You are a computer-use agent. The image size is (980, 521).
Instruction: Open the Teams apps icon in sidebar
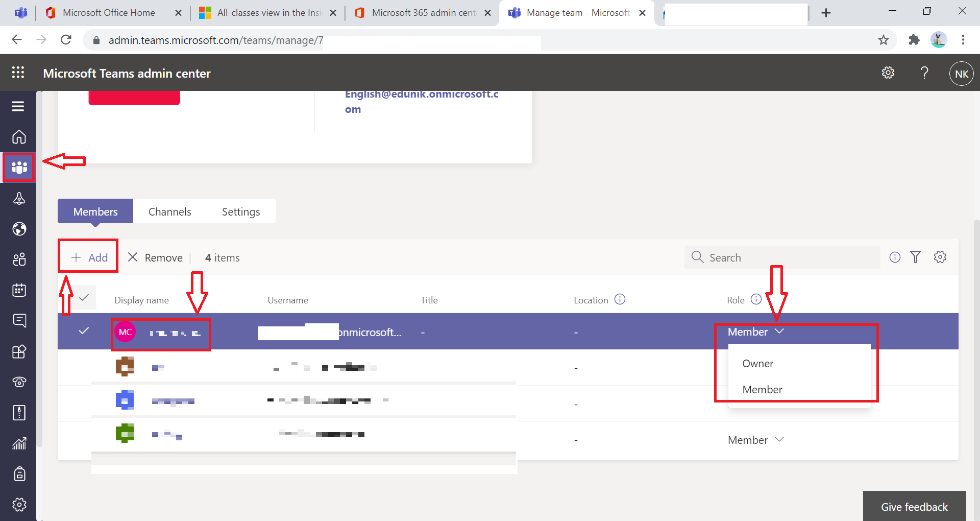tap(19, 351)
